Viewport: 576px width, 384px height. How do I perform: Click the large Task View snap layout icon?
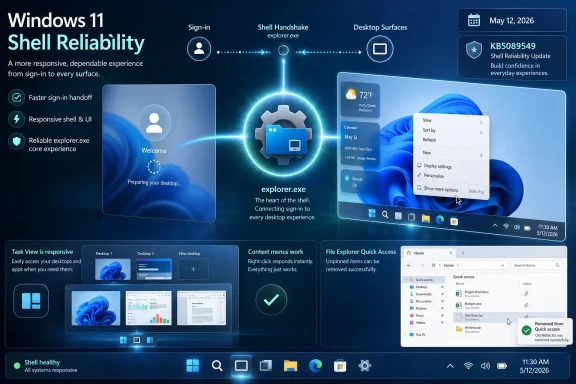point(31,301)
